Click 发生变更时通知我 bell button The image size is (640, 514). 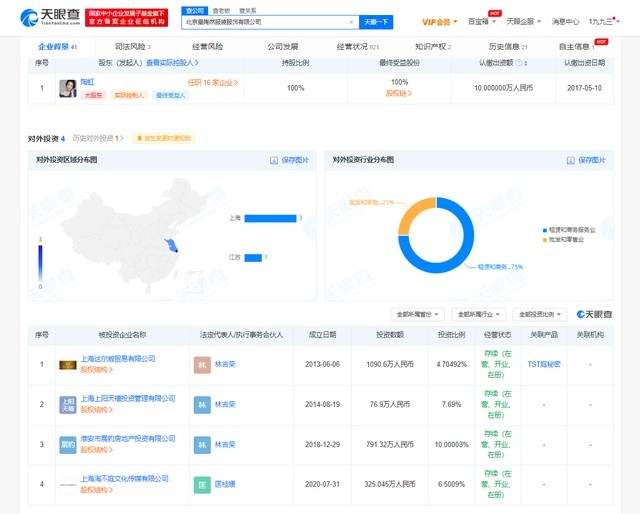[163, 138]
